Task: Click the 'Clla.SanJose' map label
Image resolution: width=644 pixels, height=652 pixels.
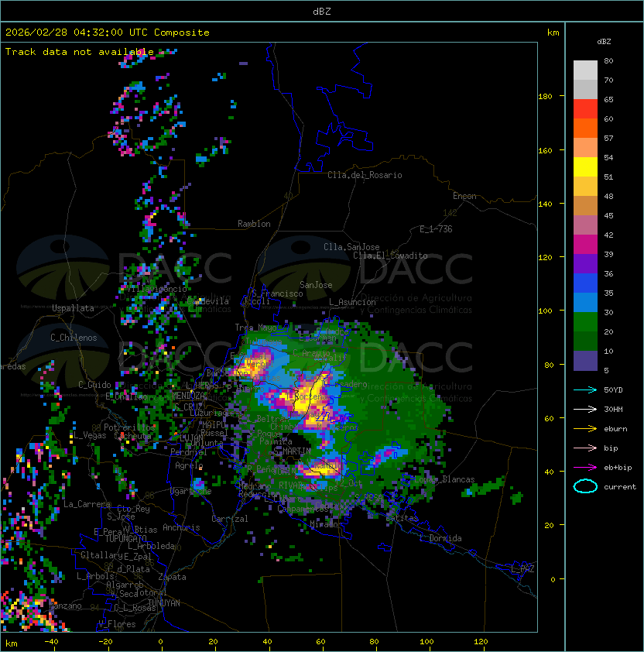Action: [351, 247]
